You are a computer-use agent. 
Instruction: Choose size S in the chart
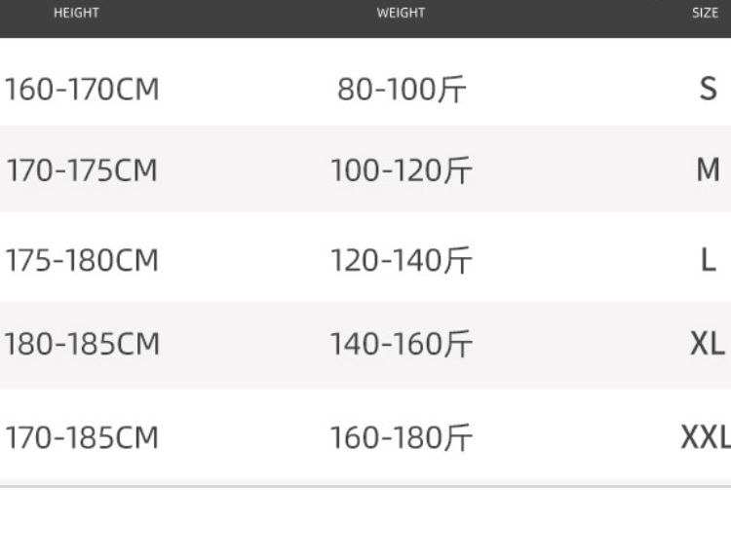point(709,90)
